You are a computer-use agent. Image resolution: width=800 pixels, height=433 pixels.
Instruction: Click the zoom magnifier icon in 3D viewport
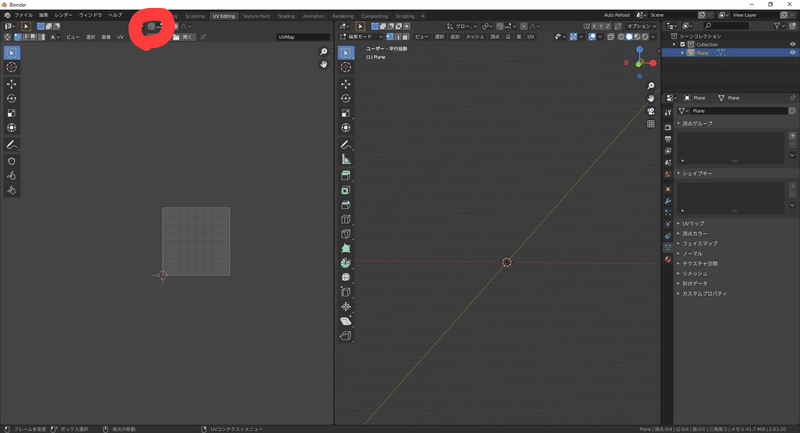click(x=651, y=86)
